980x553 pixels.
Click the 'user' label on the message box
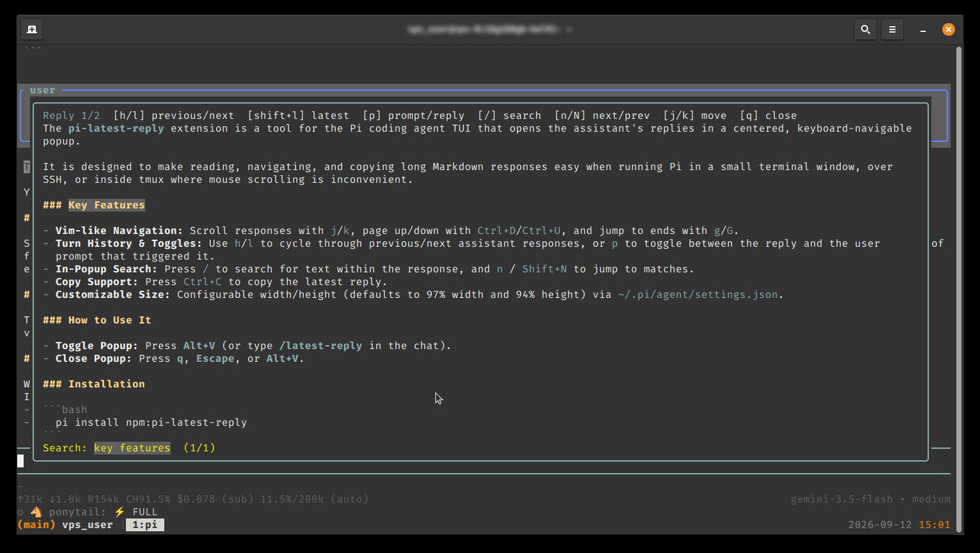pyautogui.click(x=43, y=90)
